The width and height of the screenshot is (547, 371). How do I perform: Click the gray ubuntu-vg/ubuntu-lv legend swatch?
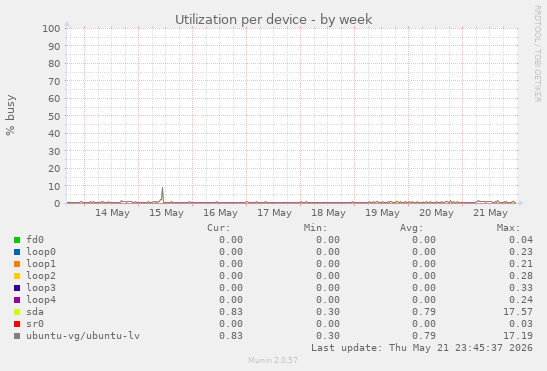[17, 336]
